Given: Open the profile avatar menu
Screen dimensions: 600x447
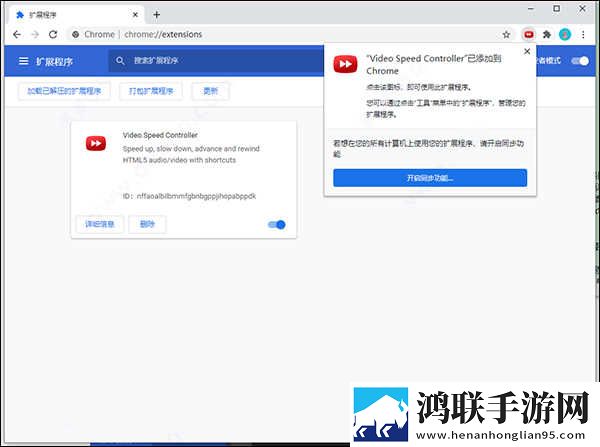Looking at the screenshot, I should point(565,35).
